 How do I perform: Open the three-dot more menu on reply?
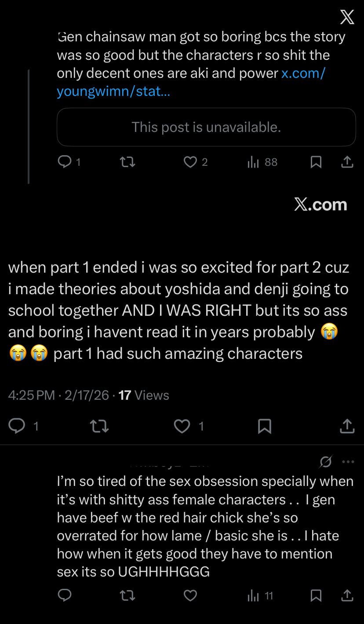coord(348,462)
